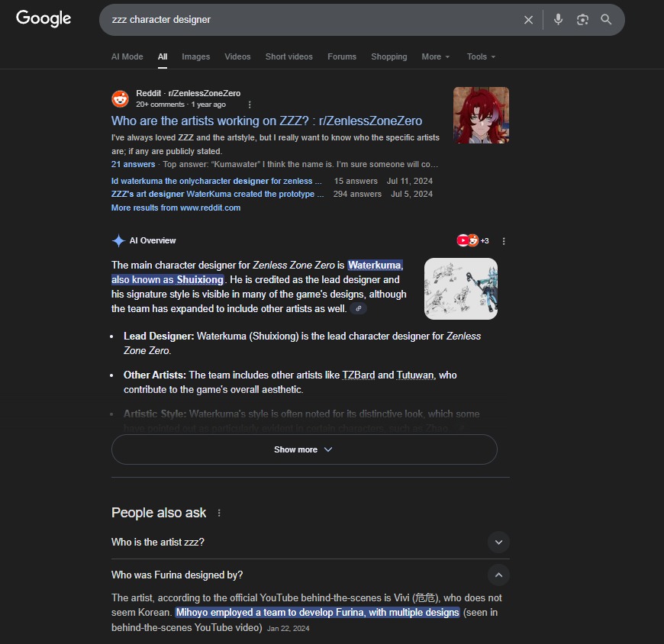Open 'Who are the artists working on ZZZ?' result
The image size is (664, 644).
tap(266, 121)
